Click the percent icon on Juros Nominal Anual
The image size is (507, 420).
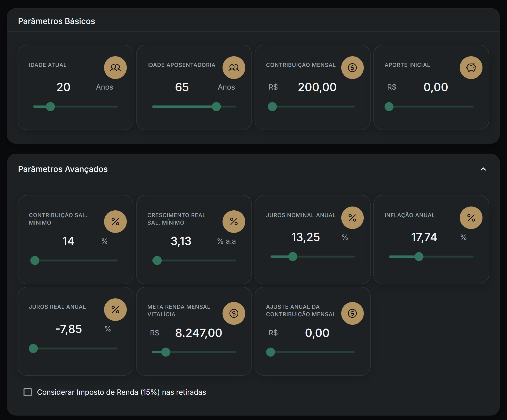coord(352,218)
